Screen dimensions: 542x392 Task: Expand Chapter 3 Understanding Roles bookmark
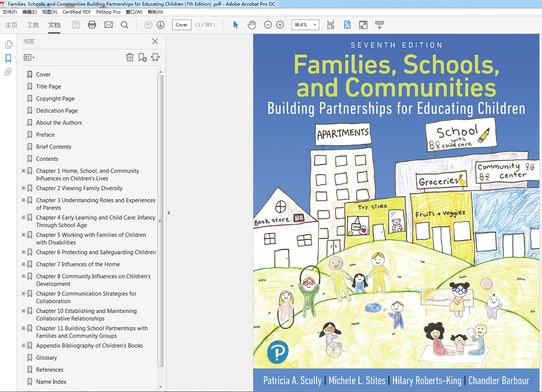[24, 200]
